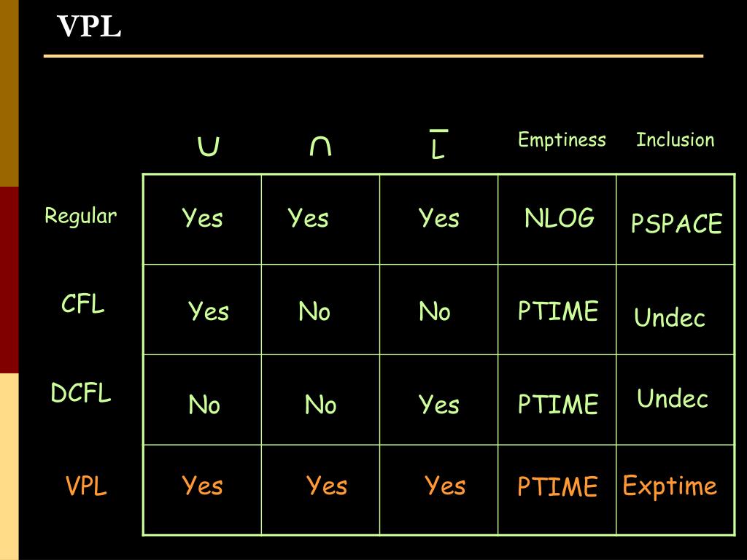Select the DCFL row label
The height and width of the screenshot is (560, 747).
point(81,393)
